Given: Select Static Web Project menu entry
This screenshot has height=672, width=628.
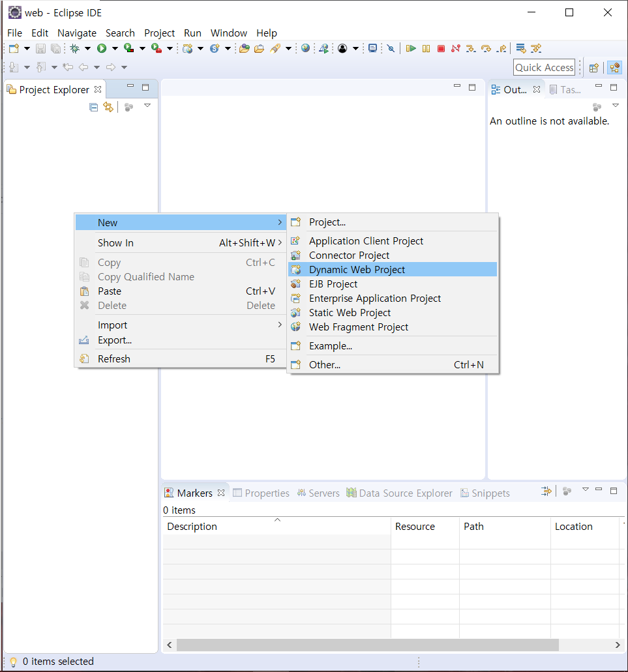Looking at the screenshot, I should coord(393,313).
